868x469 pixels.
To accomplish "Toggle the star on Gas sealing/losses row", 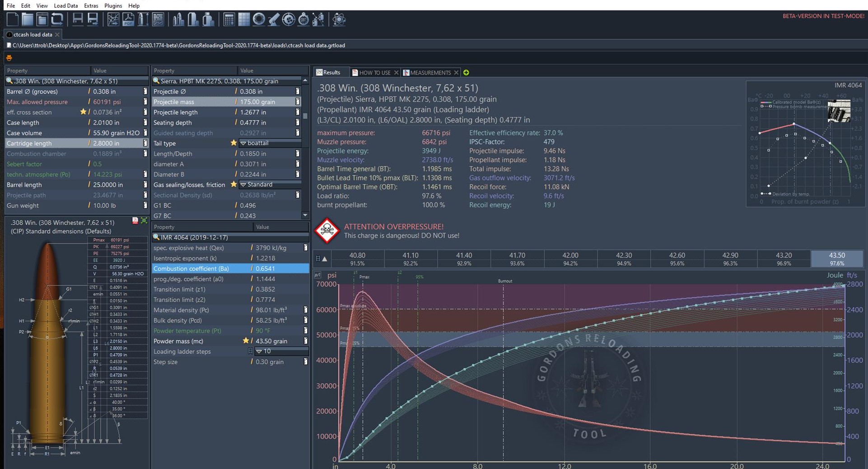I will click(x=233, y=184).
